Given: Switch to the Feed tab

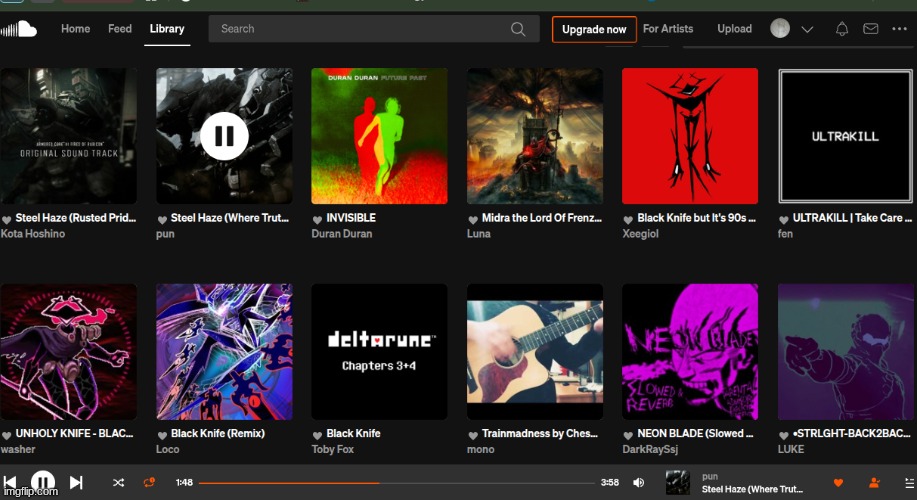Looking at the screenshot, I should pyautogui.click(x=120, y=29).
